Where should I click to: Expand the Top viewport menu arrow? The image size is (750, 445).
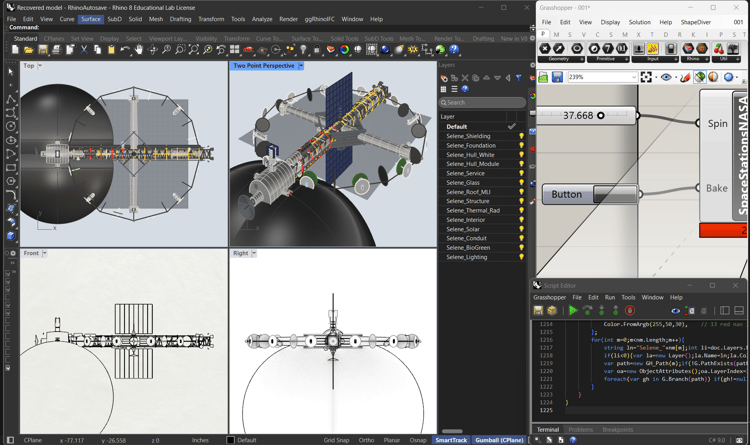pos(40,66)
